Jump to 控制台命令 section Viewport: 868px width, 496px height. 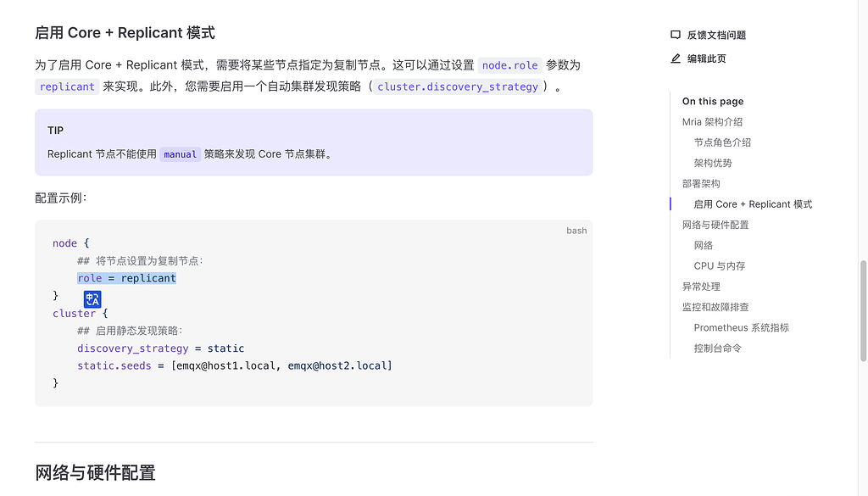[x=713, y=348]
